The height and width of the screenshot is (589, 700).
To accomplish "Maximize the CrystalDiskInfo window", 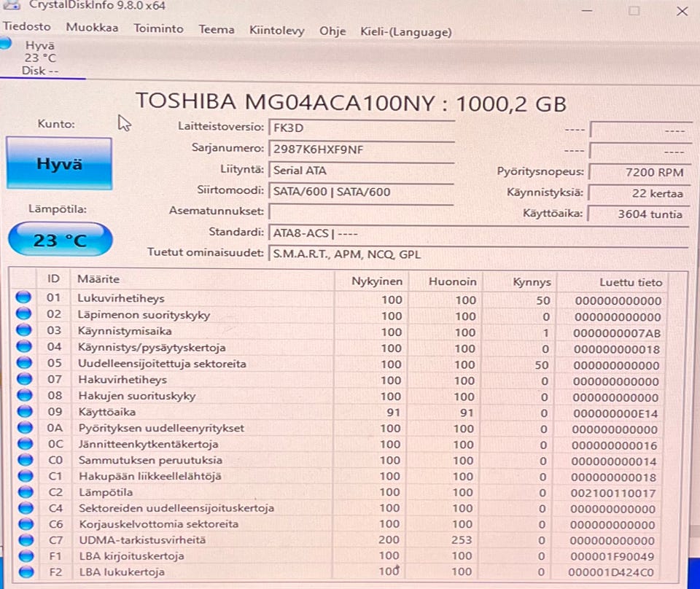I will pos(634,11).
